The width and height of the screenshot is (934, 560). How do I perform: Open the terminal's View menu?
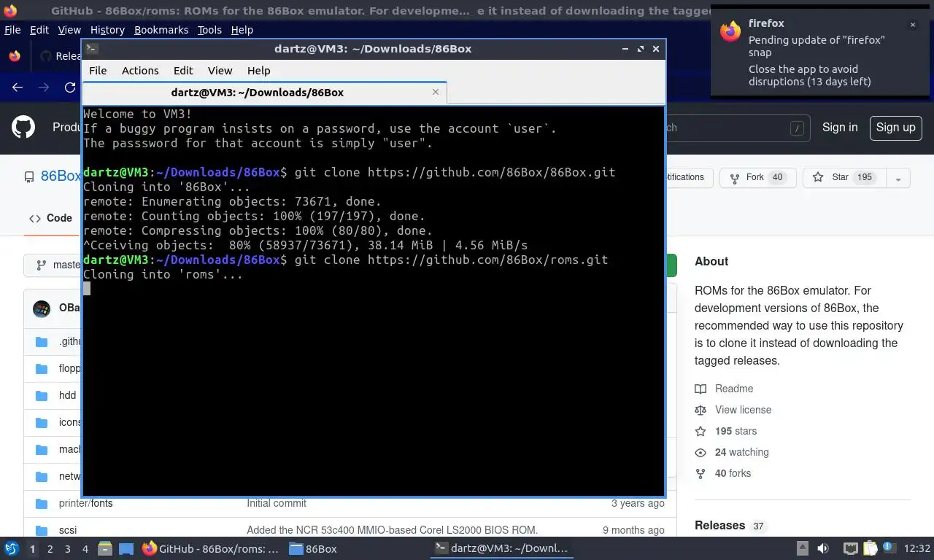coord(220,71)
